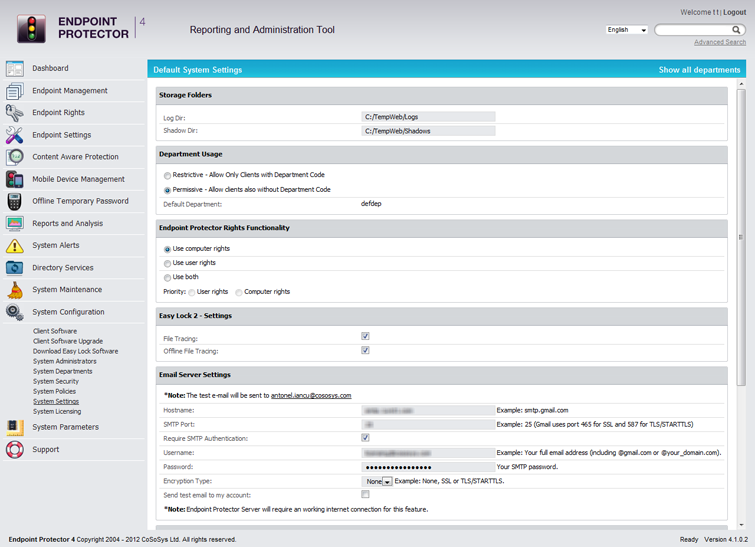
Task: Open System Parameters menu
Action: pyautogui.click(x=65, y=427)
